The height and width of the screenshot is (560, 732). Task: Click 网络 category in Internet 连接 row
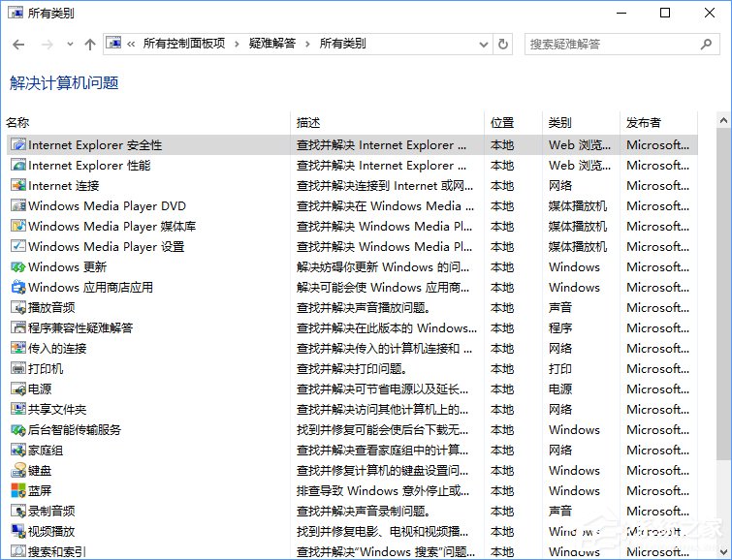click(560, 185)
